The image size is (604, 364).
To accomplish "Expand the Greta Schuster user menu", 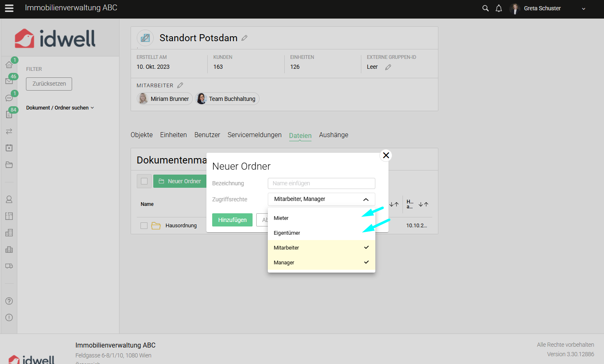I will [583, 9].
